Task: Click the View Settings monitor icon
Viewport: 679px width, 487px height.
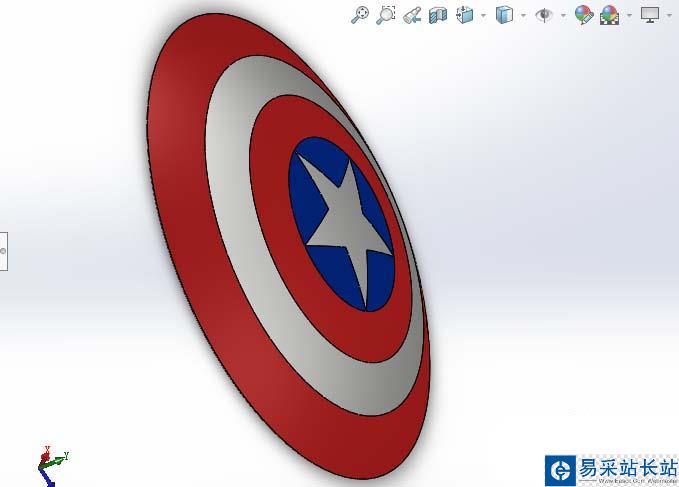Action: pyautogui.click(x=650, y=15)
